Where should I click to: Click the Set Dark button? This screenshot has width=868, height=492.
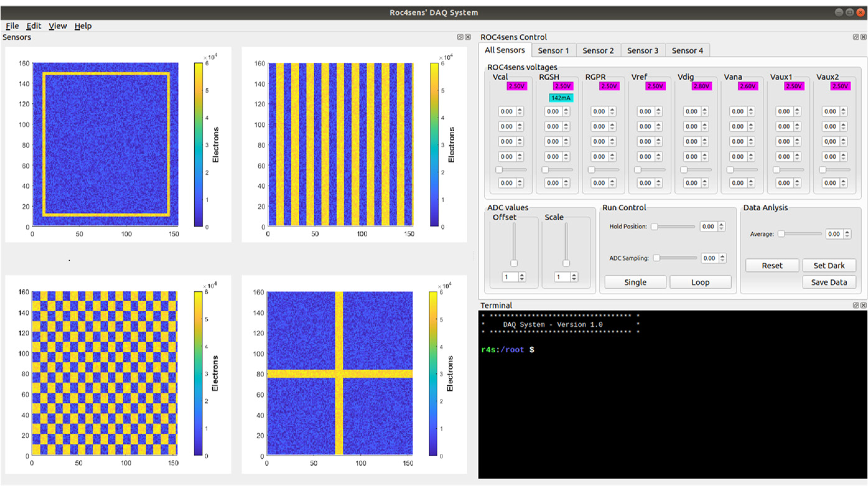pos(829,266)
